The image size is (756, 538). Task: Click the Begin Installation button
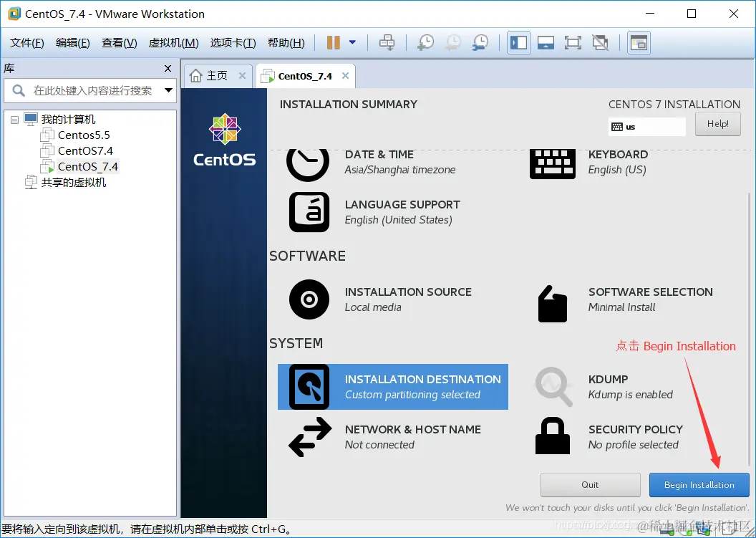[699, 485]
